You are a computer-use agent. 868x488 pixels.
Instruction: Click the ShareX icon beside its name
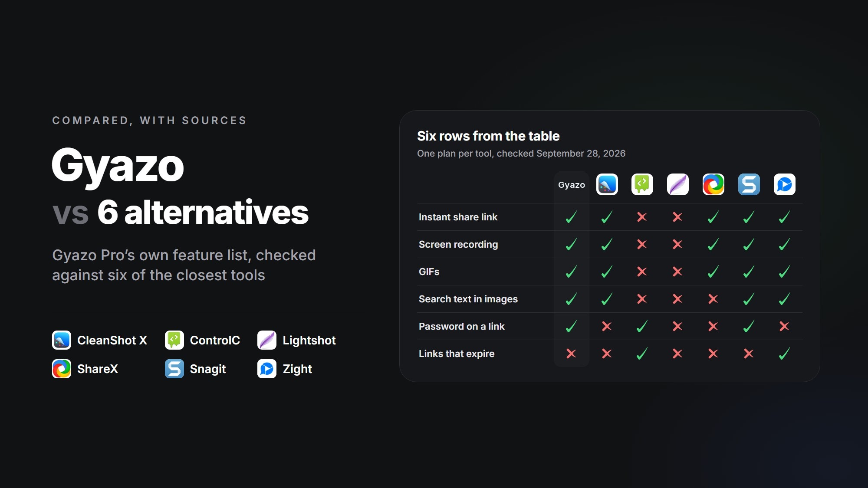[x=62, y=369]
